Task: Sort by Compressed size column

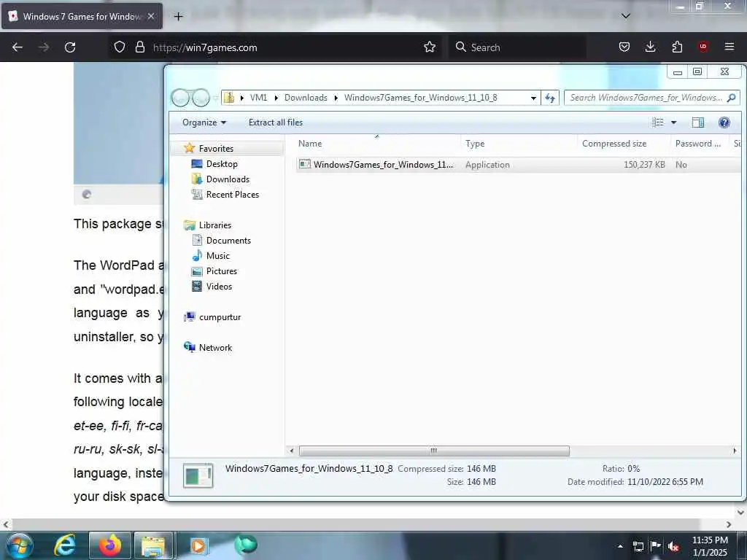Action: tap(624, 144)
